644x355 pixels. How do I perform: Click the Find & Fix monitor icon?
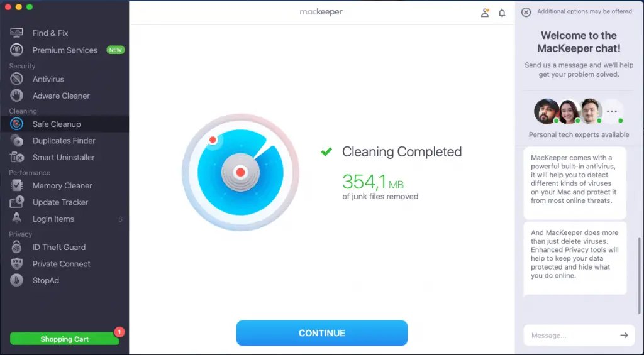16,33
